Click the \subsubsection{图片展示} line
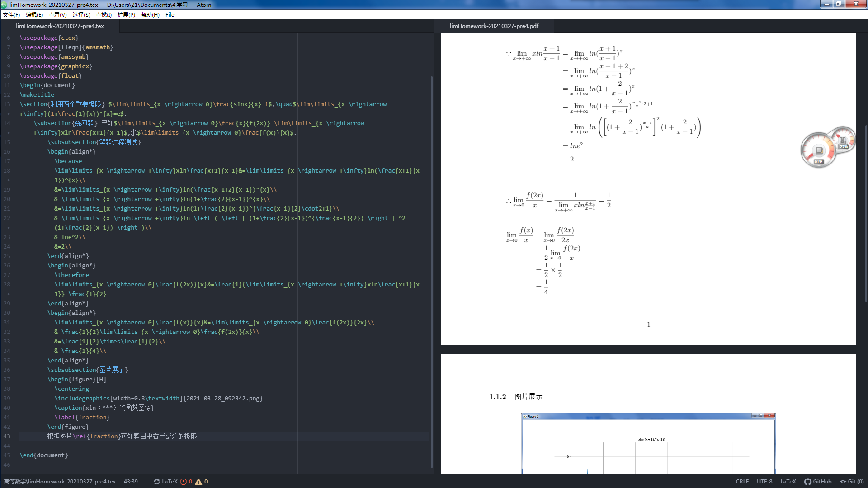The width and height of the screenshot is (868, 488). (x=88, y=370)
